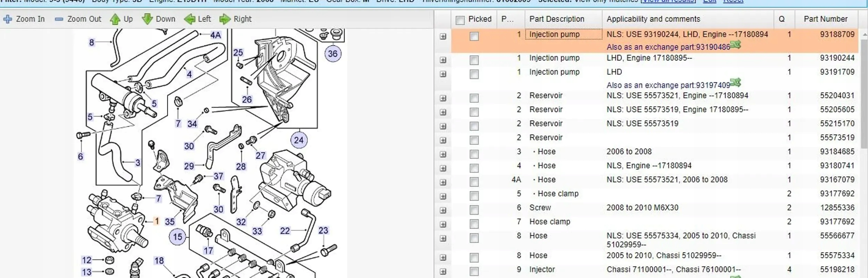Tick the checkbox for Hose 93167079
This screenshot has height=278, width=868.
pyautogui.click(x=474, y=182)
